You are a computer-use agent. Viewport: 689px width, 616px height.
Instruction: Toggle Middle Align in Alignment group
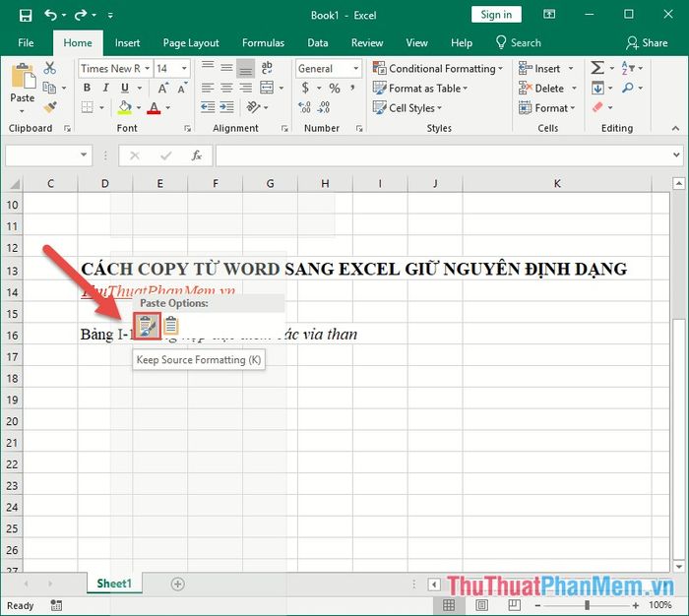click(226, 67)
